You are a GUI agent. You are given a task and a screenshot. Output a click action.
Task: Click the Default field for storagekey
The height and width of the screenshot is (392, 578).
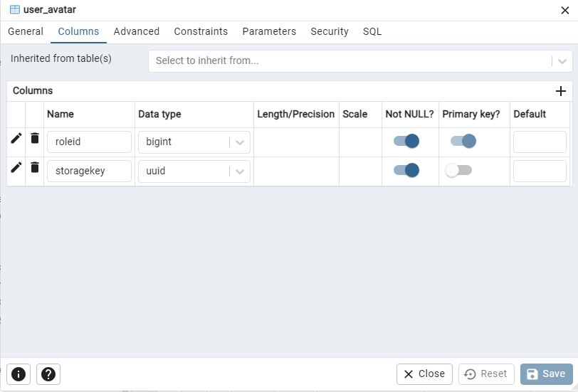[540, 171]
